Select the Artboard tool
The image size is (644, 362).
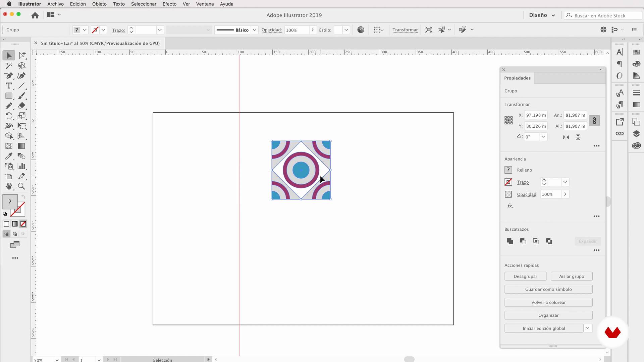pos(9,176)
